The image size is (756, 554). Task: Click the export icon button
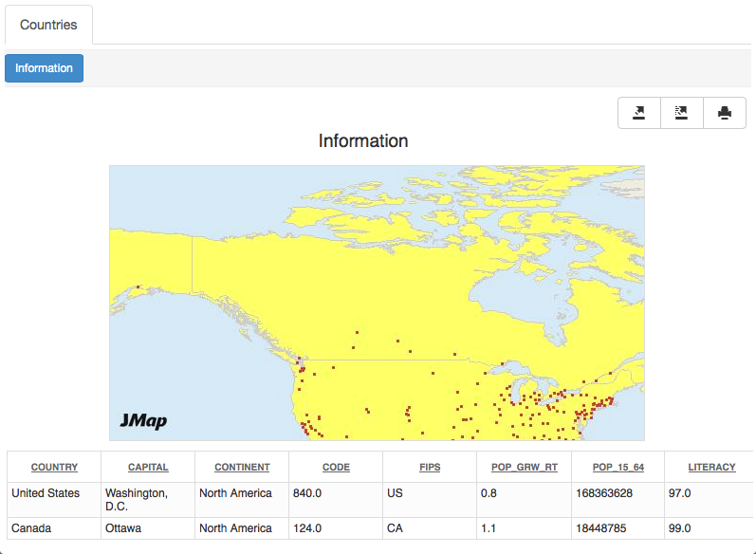pos(639,113)
